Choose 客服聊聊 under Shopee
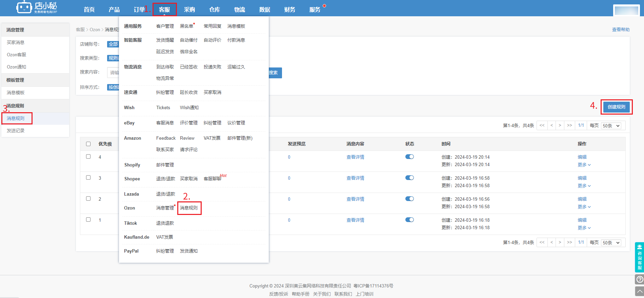Viewport: 644px width, 298px height. [213, 179]
